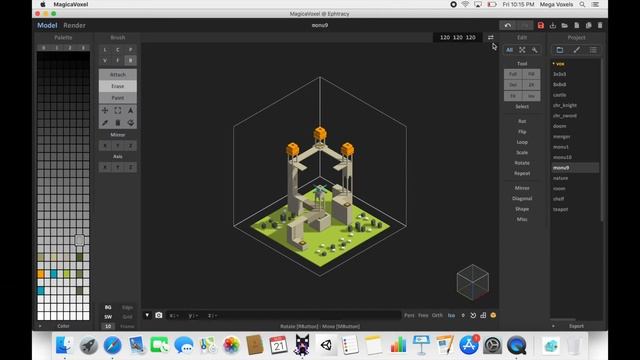Image resolution: width=640 pixels, height=360 pixels.
Task: Expand the Export section in Project panel
Action: [x=576, y=326]
